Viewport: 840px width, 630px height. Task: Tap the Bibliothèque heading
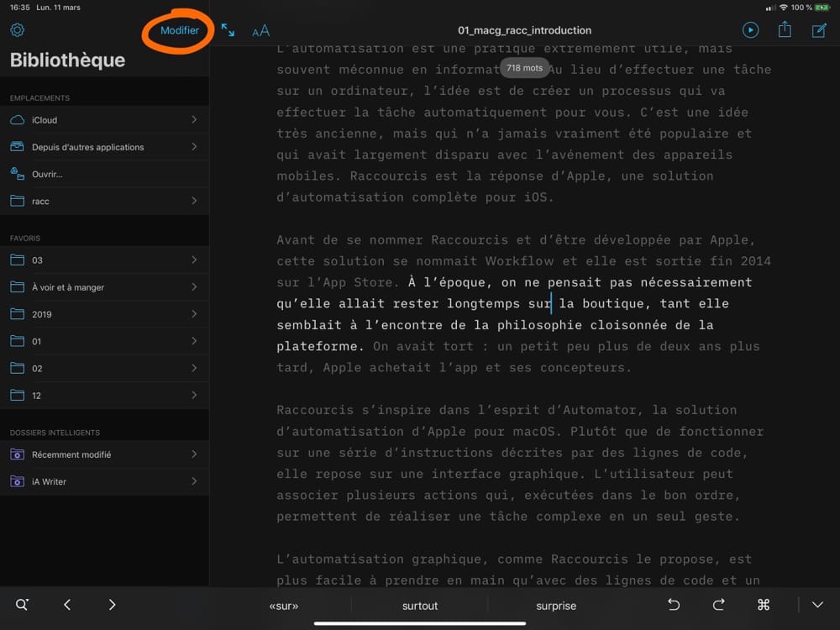67,60
